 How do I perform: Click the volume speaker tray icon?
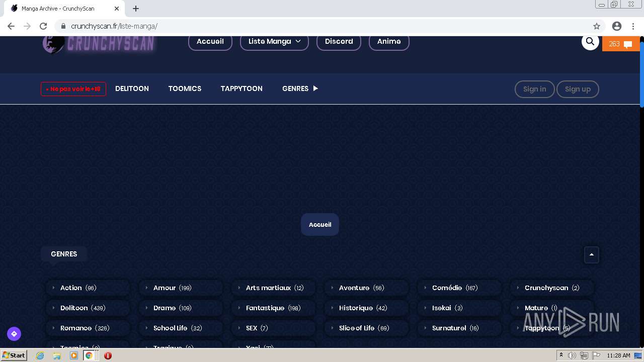click(x=572, y=355)
